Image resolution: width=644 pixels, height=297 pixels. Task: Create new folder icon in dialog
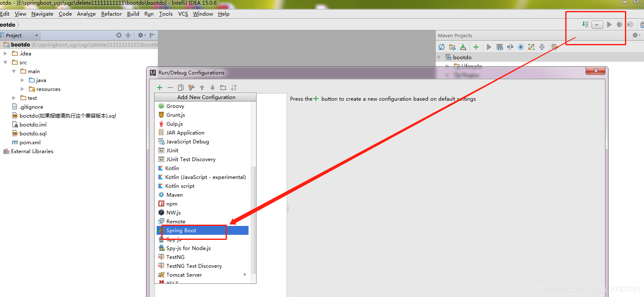point(223,88)
